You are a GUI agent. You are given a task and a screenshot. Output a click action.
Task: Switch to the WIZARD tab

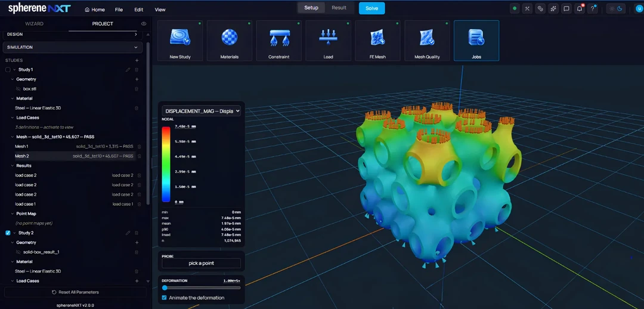[34, 24]
